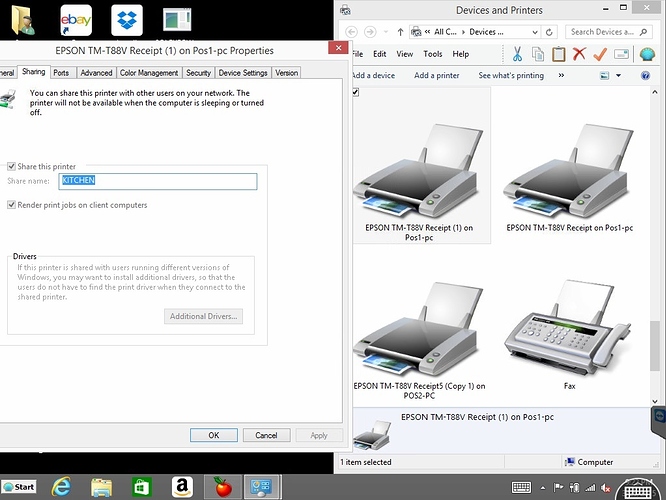Open the Version tab
The image size is (666, 500).
(286, 73)
